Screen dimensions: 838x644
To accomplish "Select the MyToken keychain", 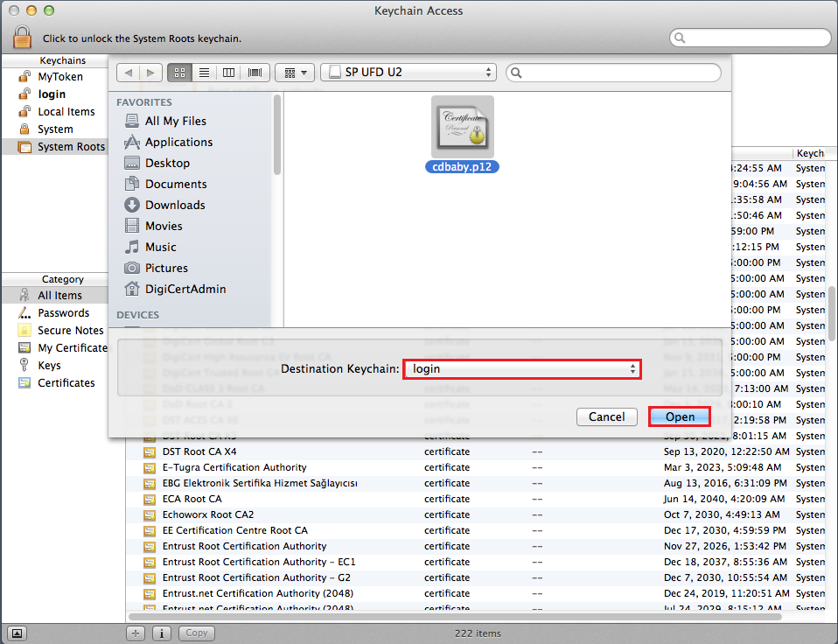I will click(x=59, y=77).
